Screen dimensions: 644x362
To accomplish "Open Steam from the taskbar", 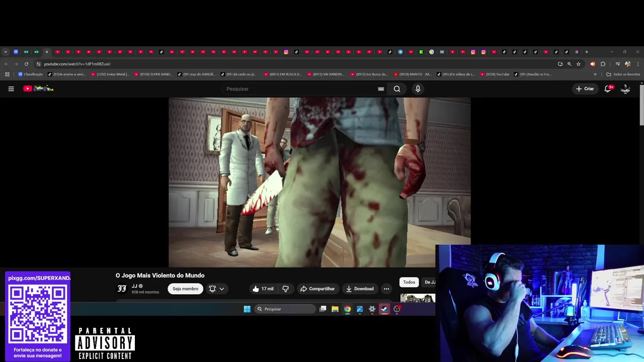I will tap(384, 309).
